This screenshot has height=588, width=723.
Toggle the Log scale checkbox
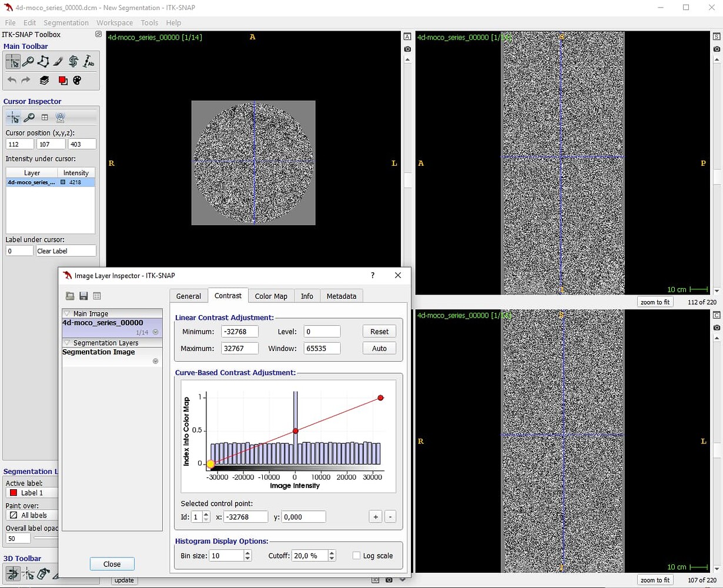[356, 555]
